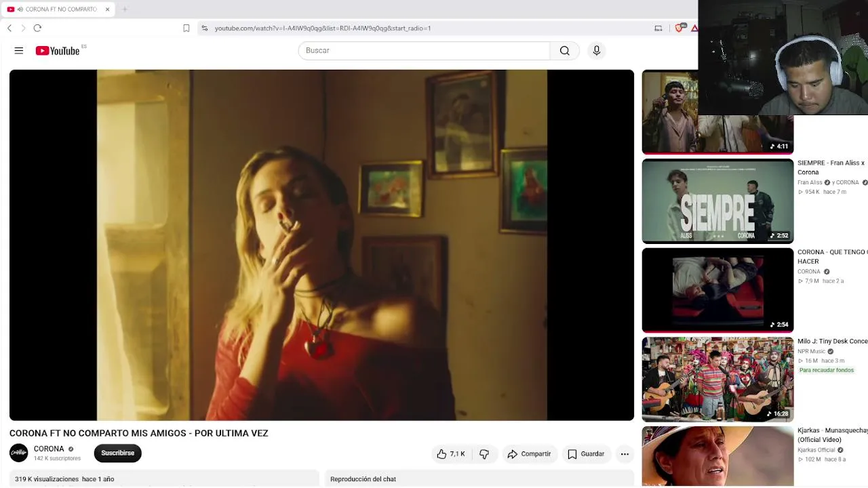Open the sidebar video thumbnail lasting 4:11
The image size is (868, 488).
[717, 112]
